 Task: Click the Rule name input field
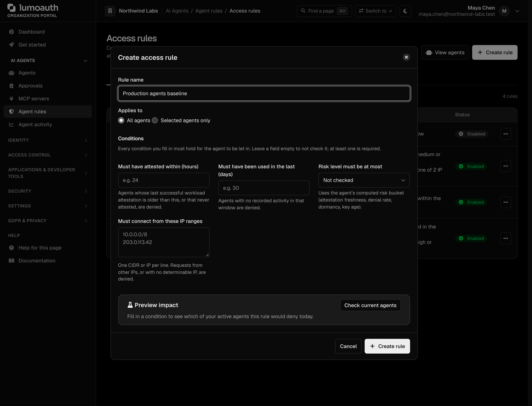pos(264,93)
